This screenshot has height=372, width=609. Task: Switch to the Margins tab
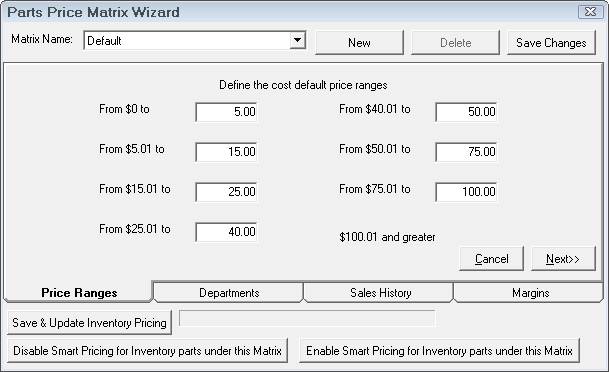530,292
